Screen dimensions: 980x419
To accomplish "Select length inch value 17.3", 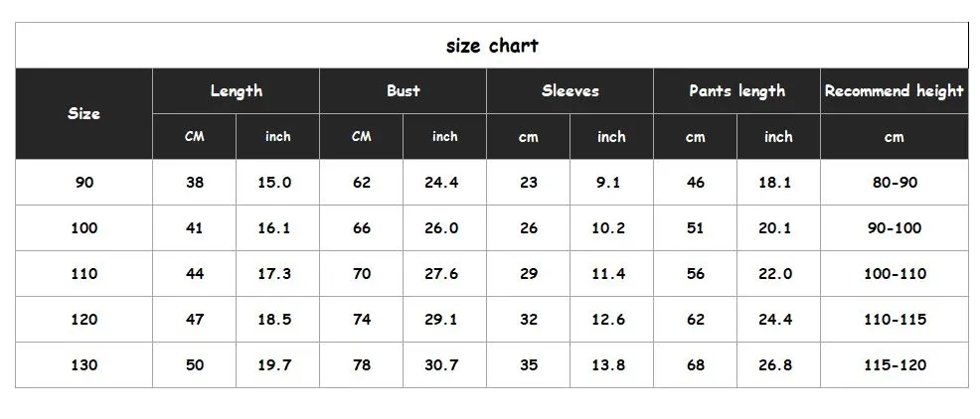I will (277, 274).
